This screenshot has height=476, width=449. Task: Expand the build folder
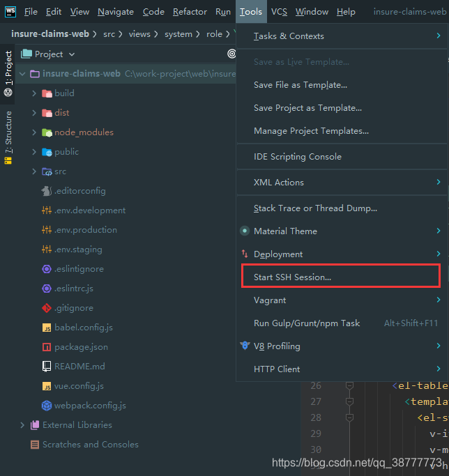[x=34, y=93]
